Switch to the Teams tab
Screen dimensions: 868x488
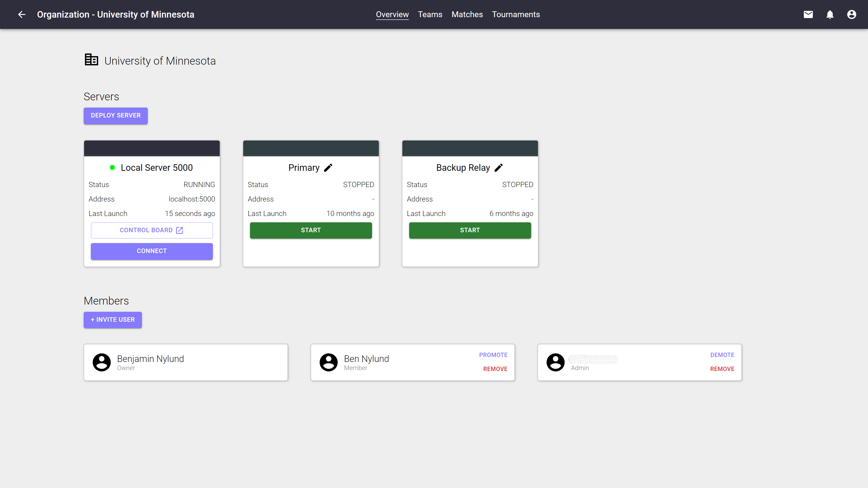tap(430, 14)
